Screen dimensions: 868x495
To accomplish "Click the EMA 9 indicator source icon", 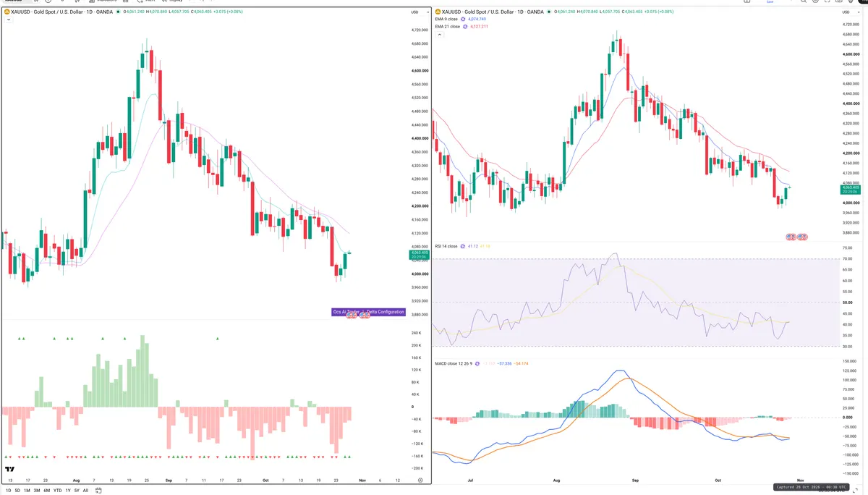I will pyautogui.click(x=463, y=19).
